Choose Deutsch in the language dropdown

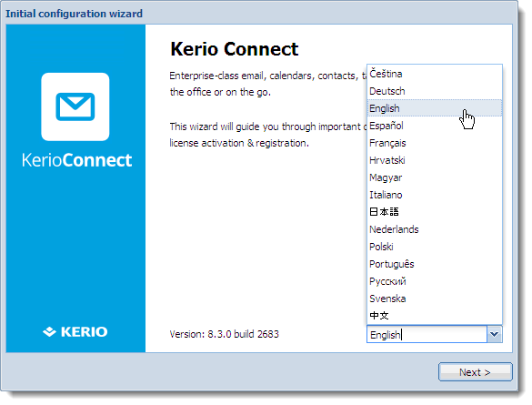(x=435, y=91)
